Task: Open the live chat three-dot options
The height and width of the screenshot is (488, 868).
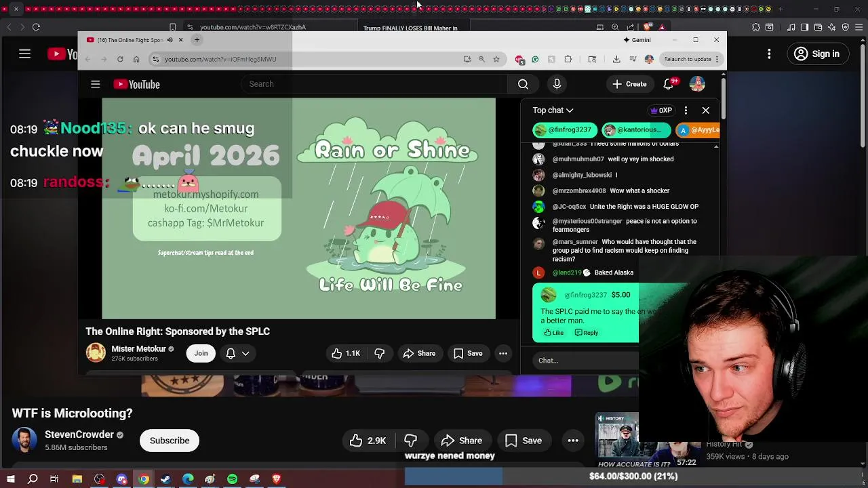Action: click(686, 110)
